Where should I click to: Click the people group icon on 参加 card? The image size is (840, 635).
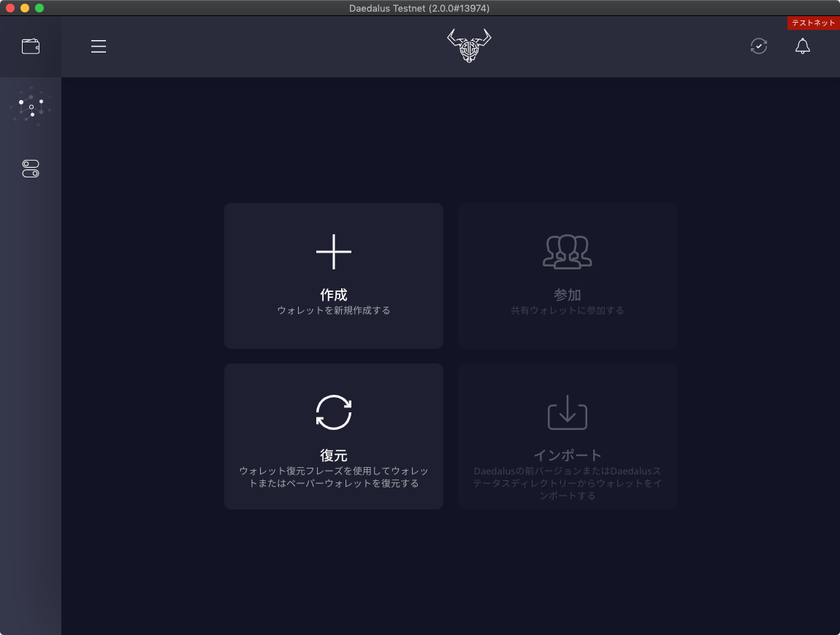[x=567, y=251]
